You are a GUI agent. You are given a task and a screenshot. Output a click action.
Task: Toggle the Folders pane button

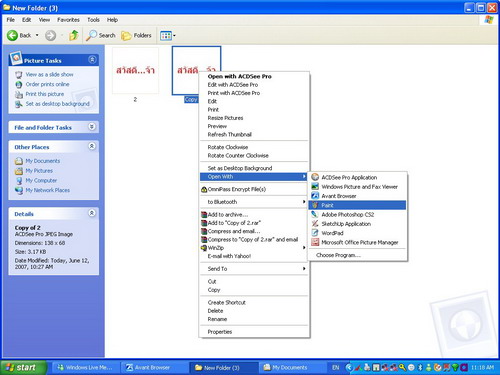tap(136, 35)
